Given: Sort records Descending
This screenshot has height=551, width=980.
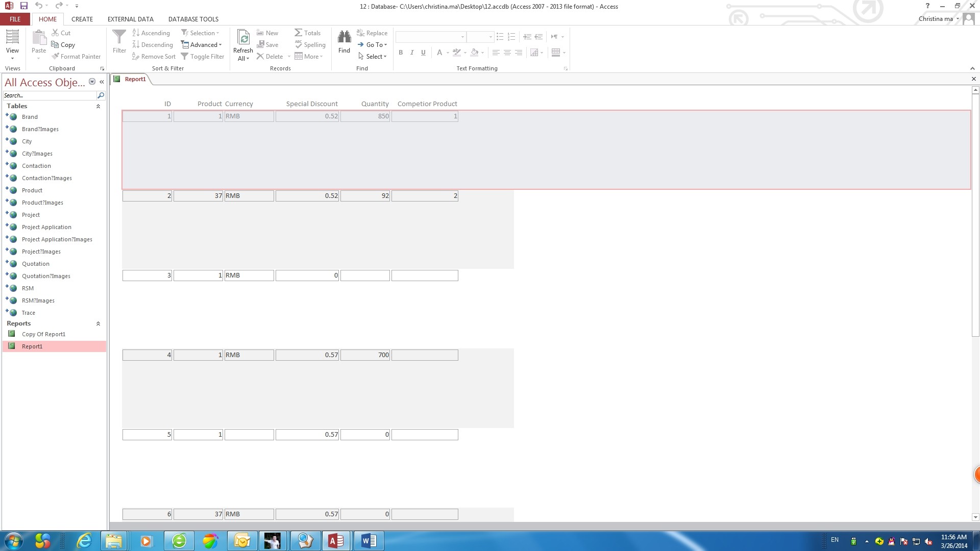Looking at the screenshot, I should pos(153,45).
